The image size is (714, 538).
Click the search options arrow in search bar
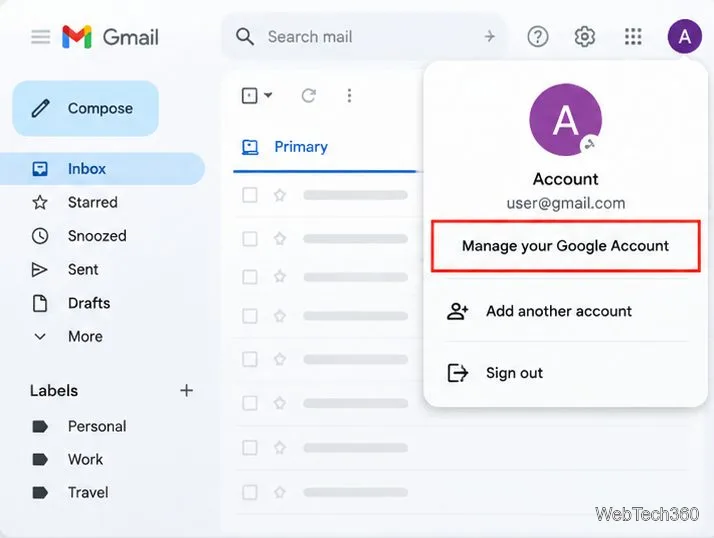coord(490,36)
